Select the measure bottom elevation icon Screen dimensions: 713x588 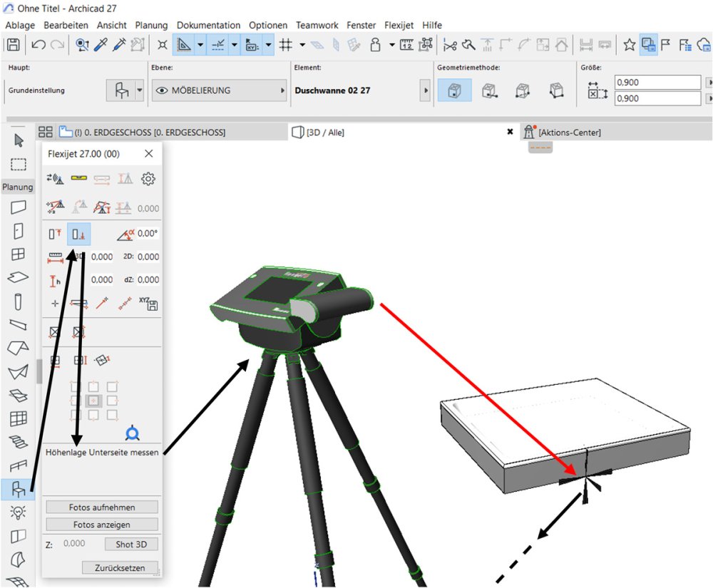click(x=78, y=234)
